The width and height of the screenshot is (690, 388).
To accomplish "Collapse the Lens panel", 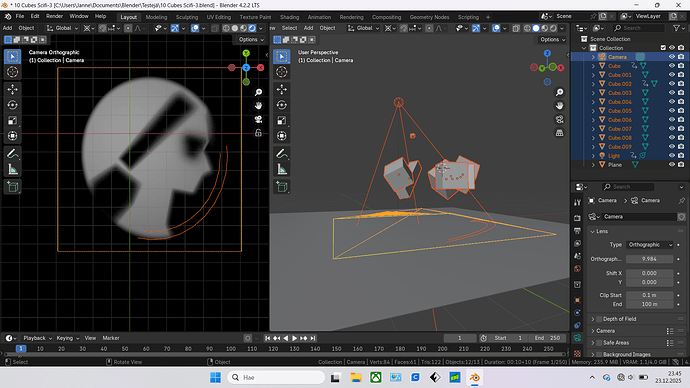I will pos(592,231).
